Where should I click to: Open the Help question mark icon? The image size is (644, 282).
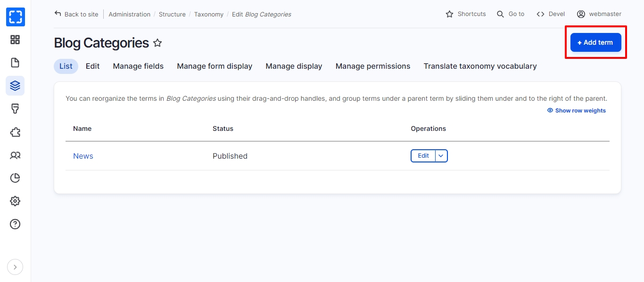[x=15, y=224]
